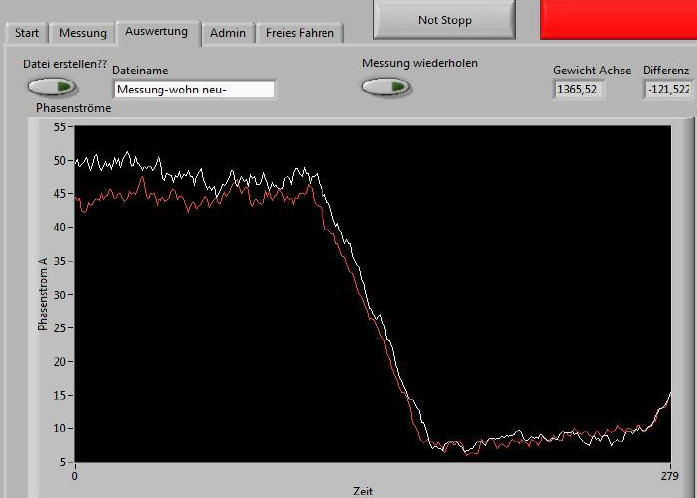
Task: Select the Auswertung tab
Action: [156, 32]
